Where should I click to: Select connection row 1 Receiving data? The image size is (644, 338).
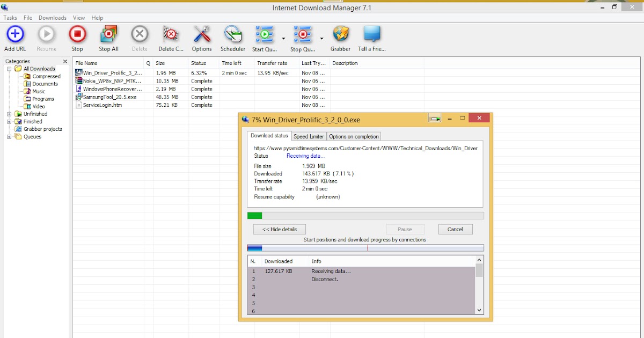(361, 271)
